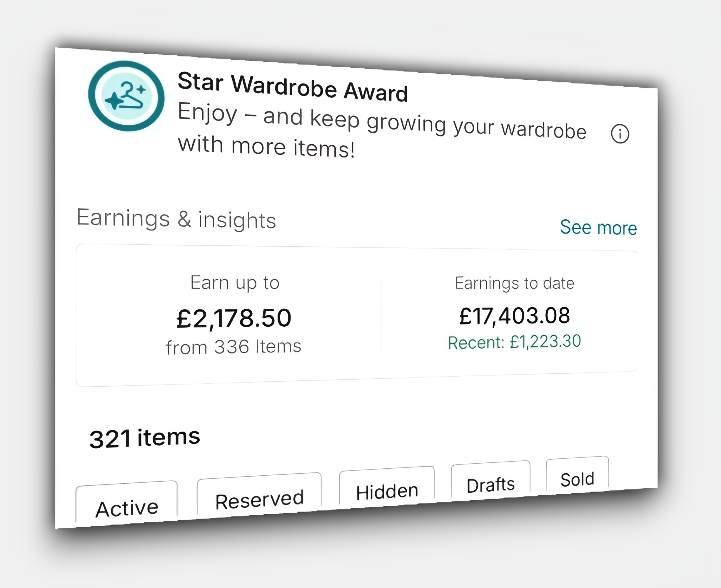Click the 321 items count heading

pyautogui.click(x=145, y=438)
